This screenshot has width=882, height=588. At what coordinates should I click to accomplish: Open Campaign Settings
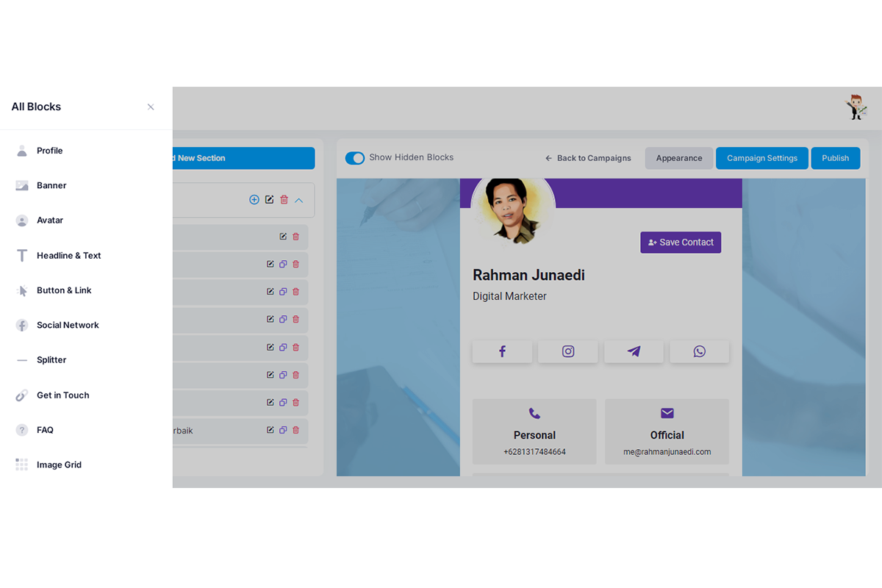762,158
